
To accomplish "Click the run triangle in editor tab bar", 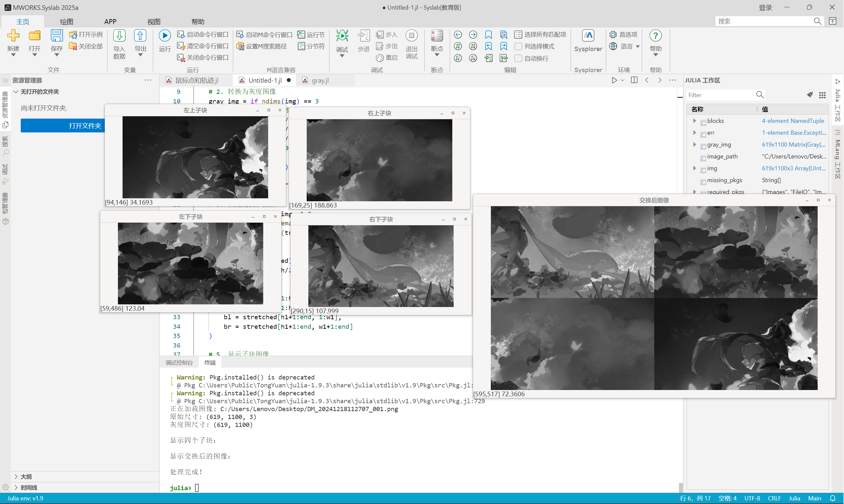I will pos(614,80).
